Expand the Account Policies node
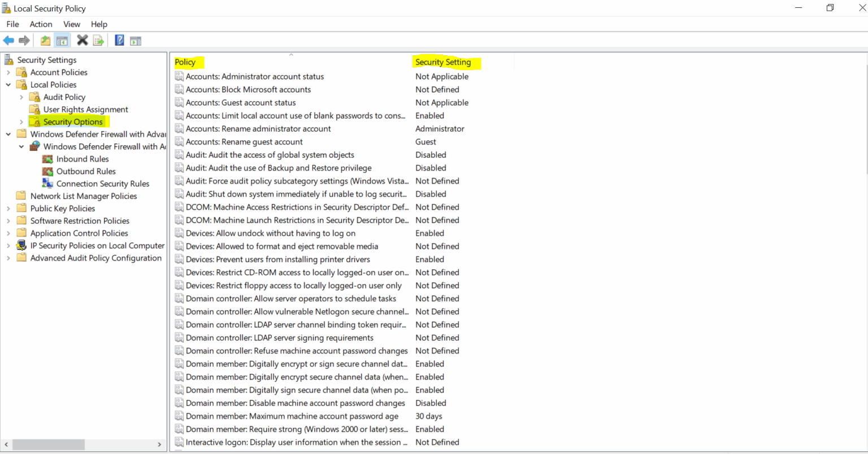The image size is (868, 454). [x=8, y=72]
